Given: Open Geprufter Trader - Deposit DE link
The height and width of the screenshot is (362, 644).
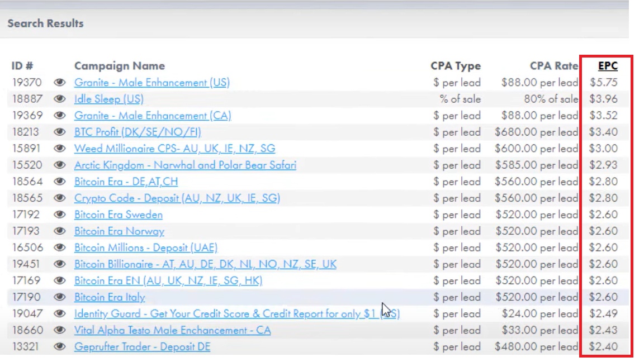Looking at the screenshot, I should [142, 346].
